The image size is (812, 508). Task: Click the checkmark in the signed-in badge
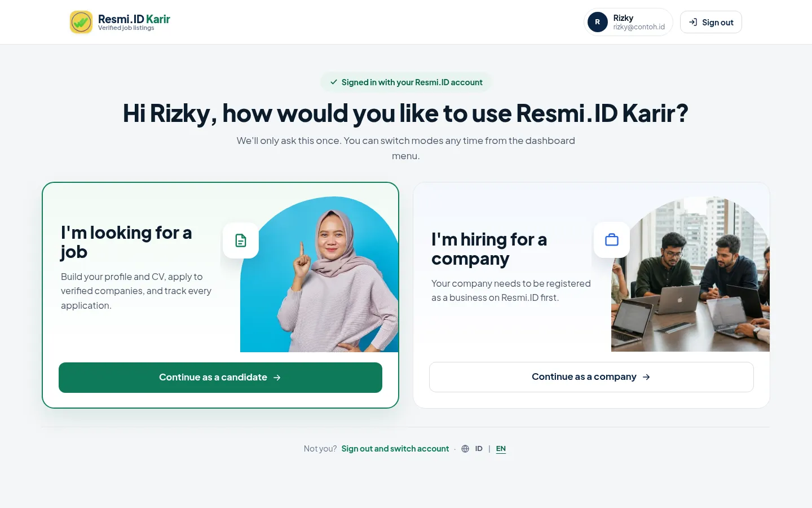pos(334,82)
